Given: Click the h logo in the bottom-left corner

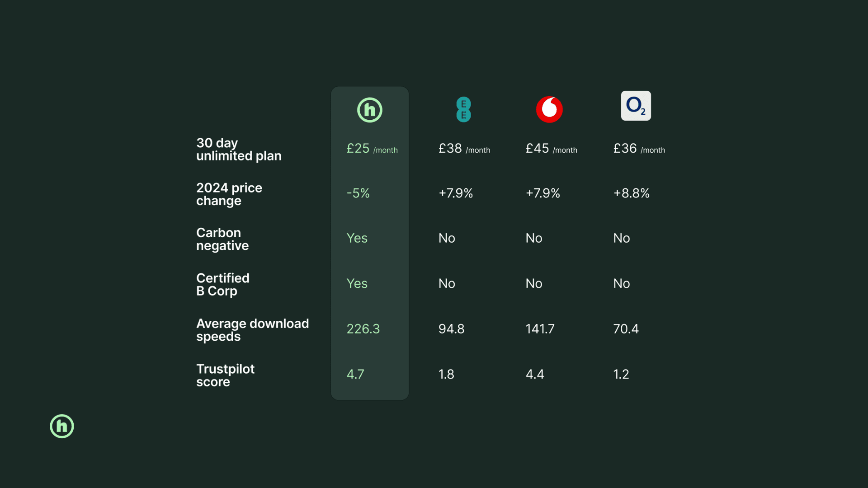Looking at the screenshot, I should point(62,426).
